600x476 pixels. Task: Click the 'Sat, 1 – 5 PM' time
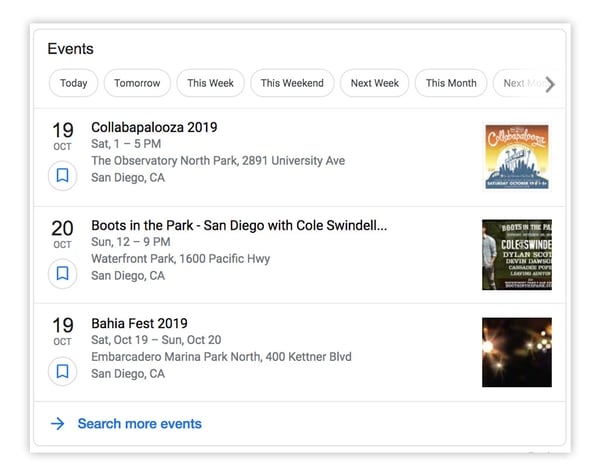(126, 144)
